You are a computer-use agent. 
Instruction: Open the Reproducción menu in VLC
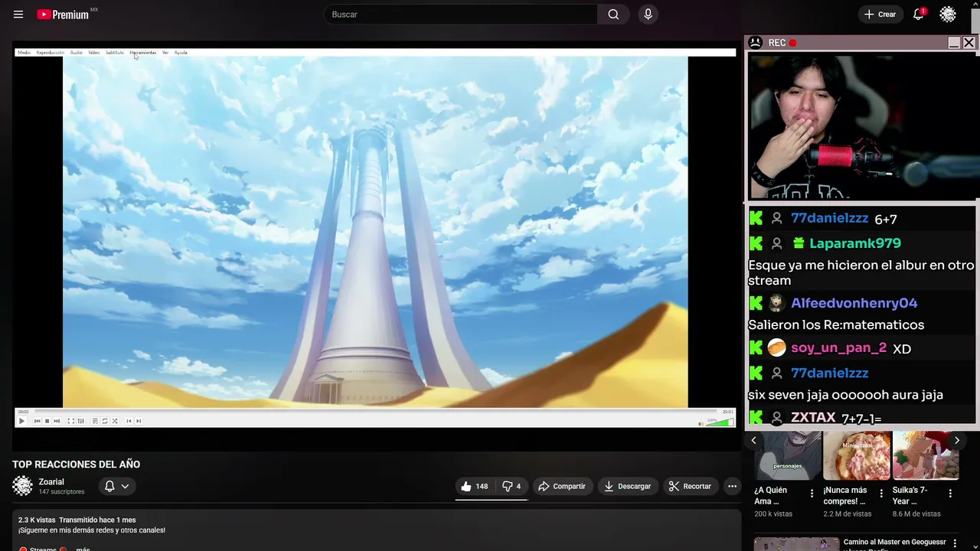(51, 53)
